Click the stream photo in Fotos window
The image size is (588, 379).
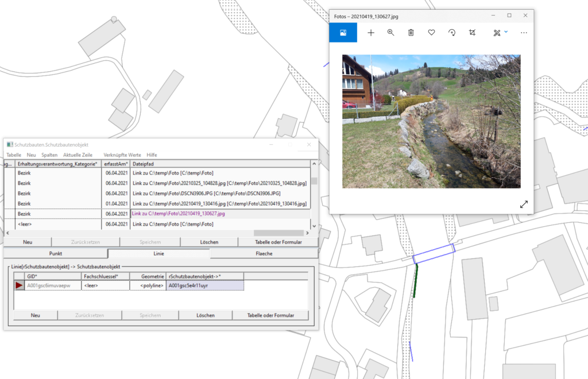(431, 121)
